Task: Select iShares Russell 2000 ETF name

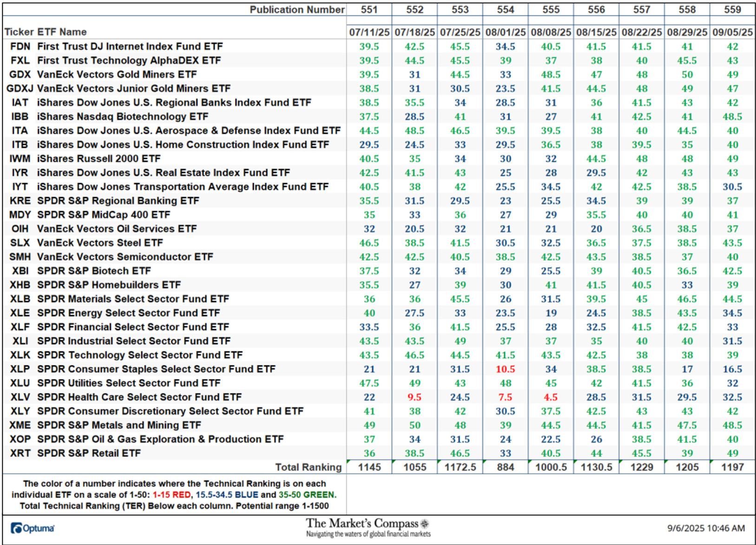Action: coord(99,159)
